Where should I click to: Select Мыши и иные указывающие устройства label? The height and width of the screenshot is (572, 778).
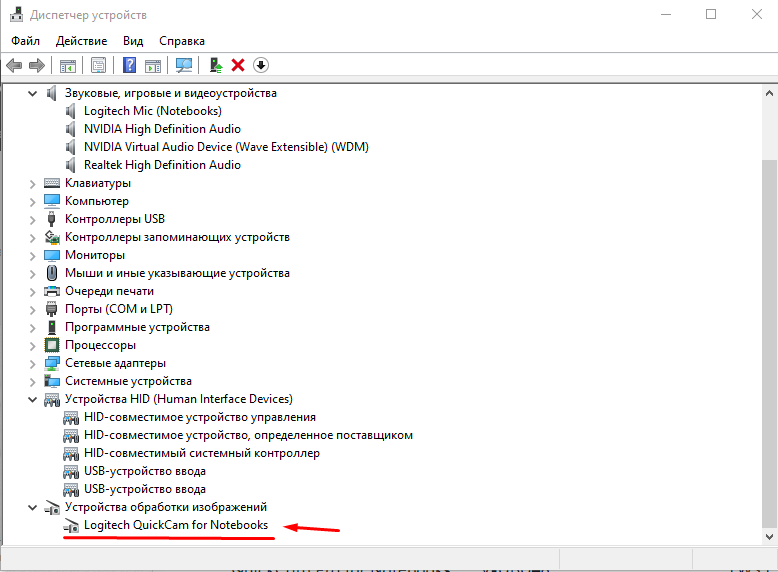coord(177,273)
